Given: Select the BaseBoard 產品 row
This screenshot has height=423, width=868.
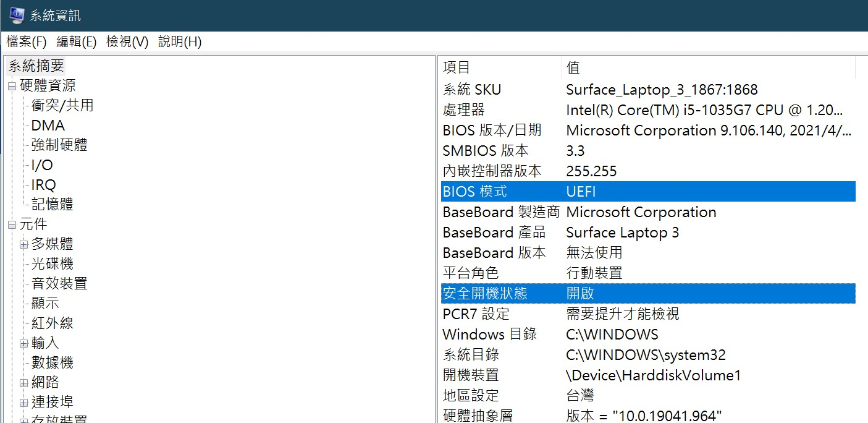Looking at the screenshot, I should coord(648,233).
